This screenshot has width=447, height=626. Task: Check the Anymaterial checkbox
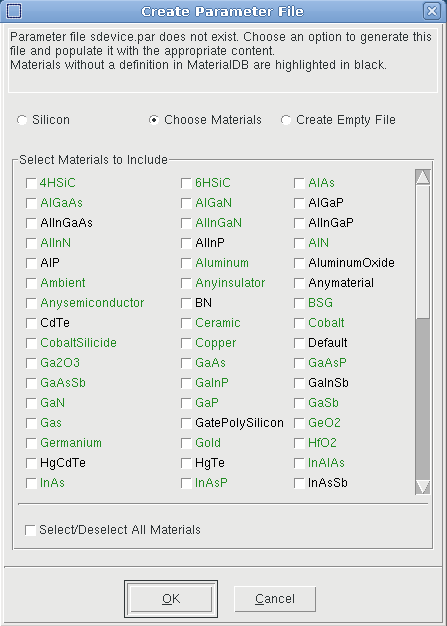[x=299, y=283]
